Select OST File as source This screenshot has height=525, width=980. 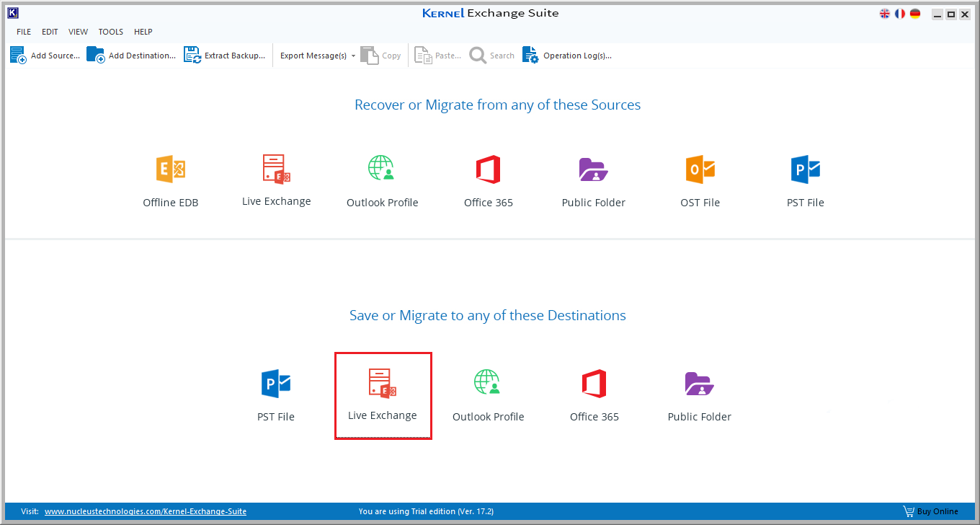click(700, 182)
